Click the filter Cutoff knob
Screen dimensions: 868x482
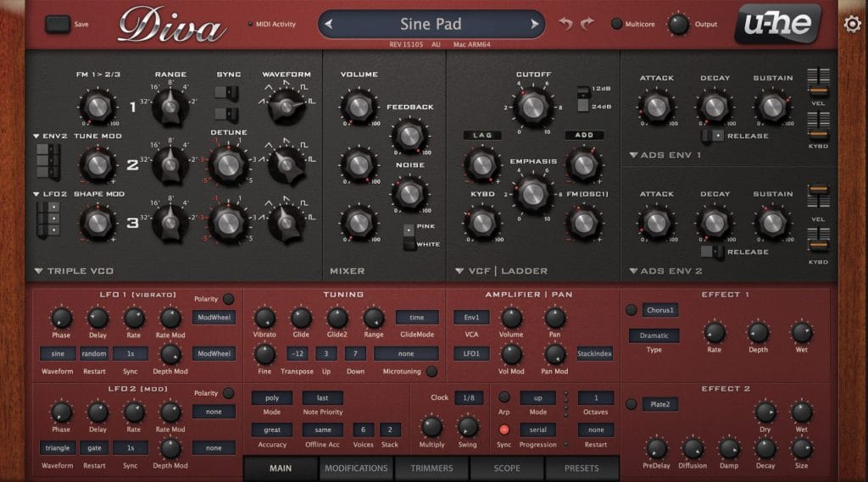click(x=532, y=106)
